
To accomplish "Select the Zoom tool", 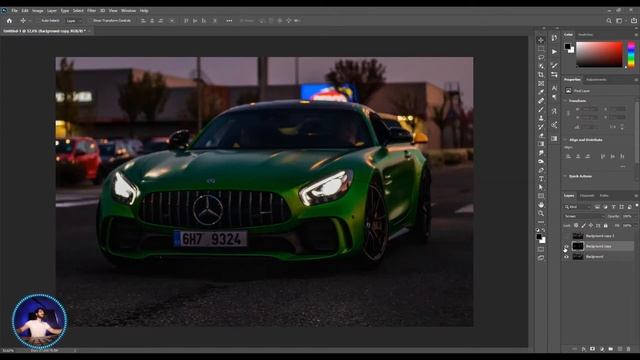I will click(x=541, y=213).
